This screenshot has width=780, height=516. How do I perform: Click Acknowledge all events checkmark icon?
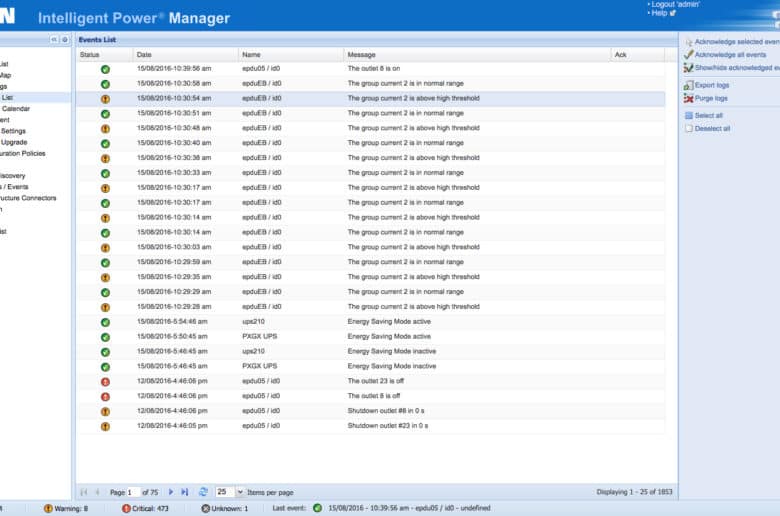688,55
